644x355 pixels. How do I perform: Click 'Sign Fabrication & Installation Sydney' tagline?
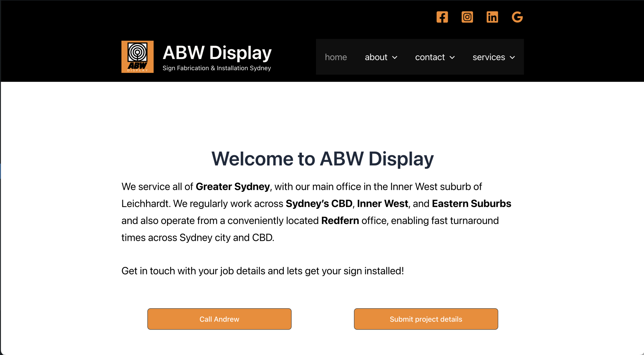pos(217,68)
